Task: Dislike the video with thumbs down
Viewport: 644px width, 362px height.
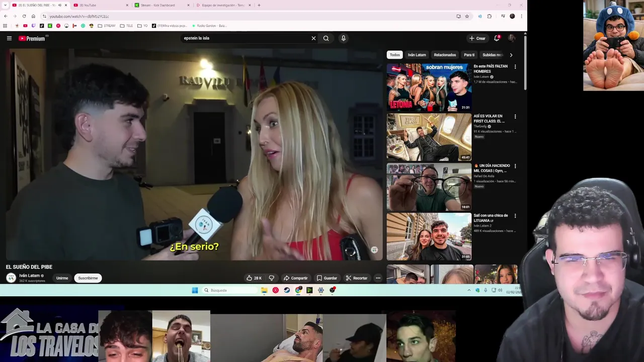Action: (x=271, y=278)
